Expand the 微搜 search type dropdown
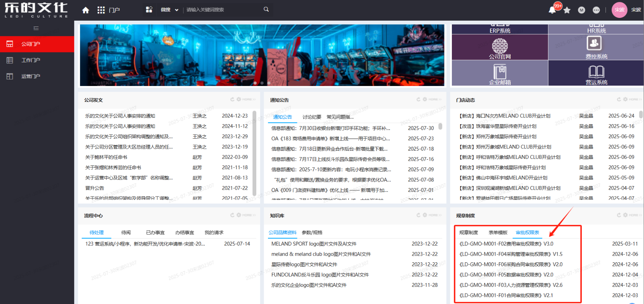Screen dimensions: 644x304 pyautogui.click(x=170, y=10)
